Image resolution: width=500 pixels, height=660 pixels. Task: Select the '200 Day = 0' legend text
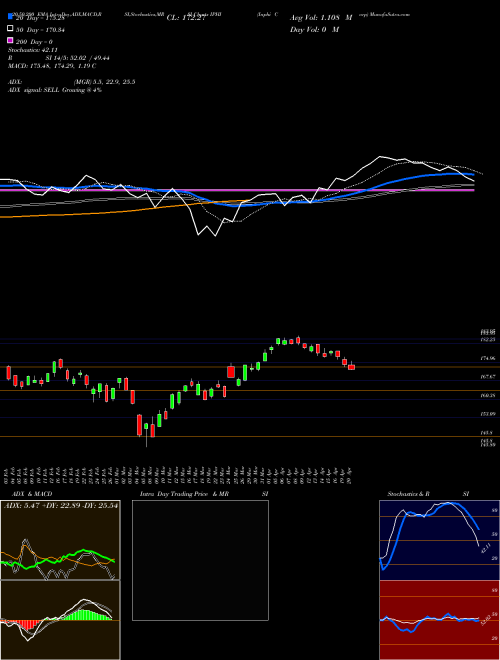point(34,42)
